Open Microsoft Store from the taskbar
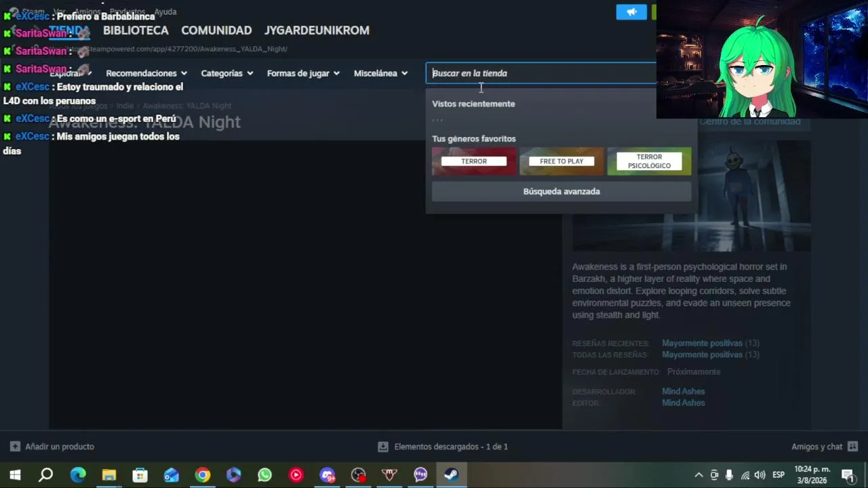The image size is (868, 488). click(140, 474)
